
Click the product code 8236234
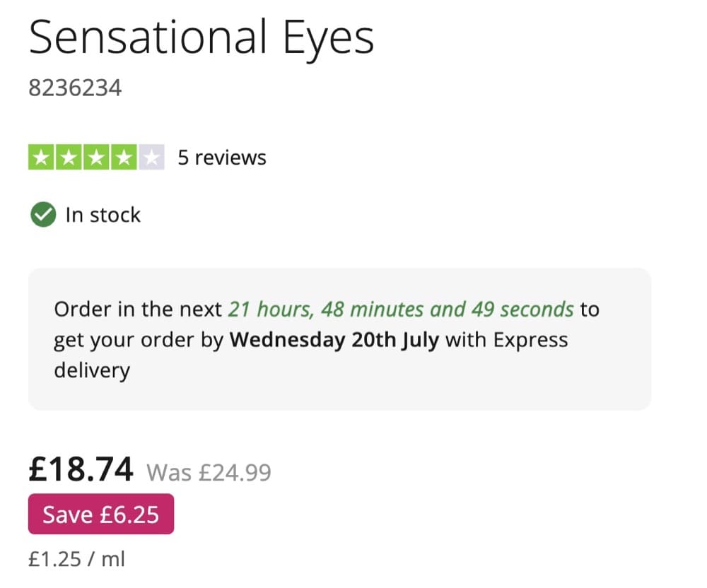tap(76, 88)
